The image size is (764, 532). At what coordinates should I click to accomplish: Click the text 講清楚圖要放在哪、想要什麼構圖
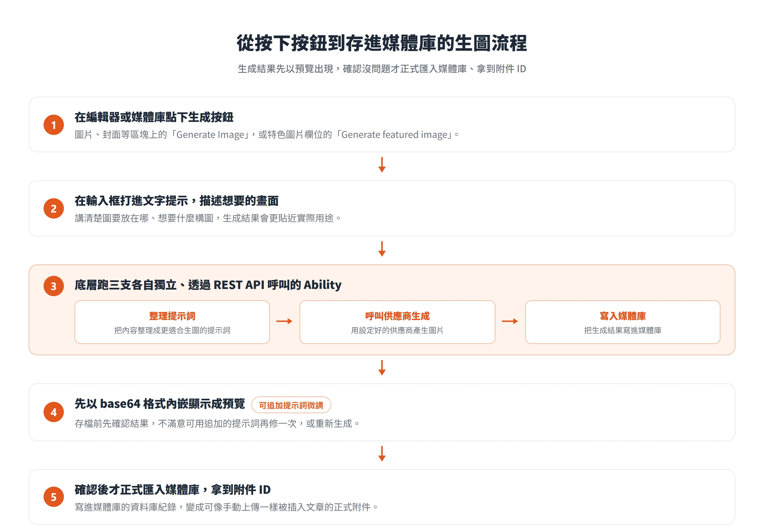(144, 218)
